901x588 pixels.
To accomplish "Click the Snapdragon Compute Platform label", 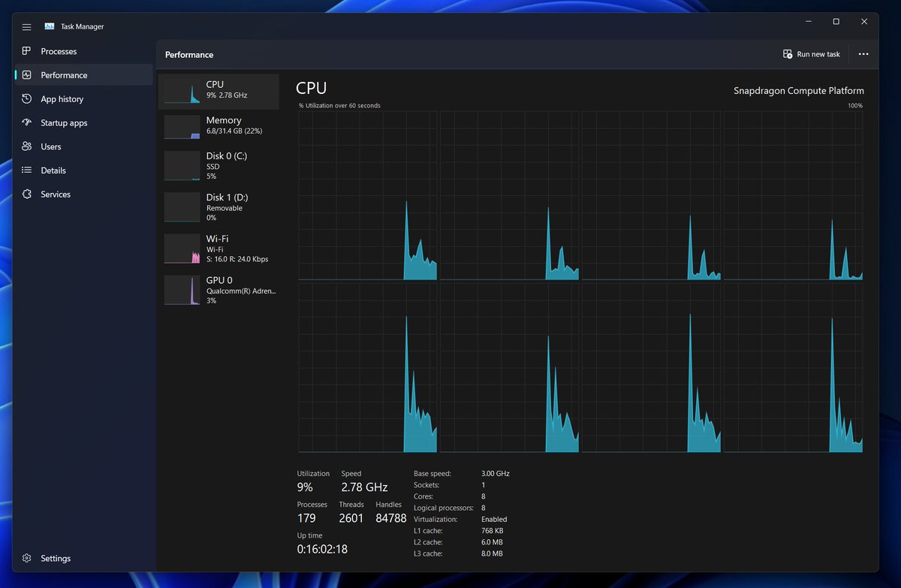I will pos(799,91).
